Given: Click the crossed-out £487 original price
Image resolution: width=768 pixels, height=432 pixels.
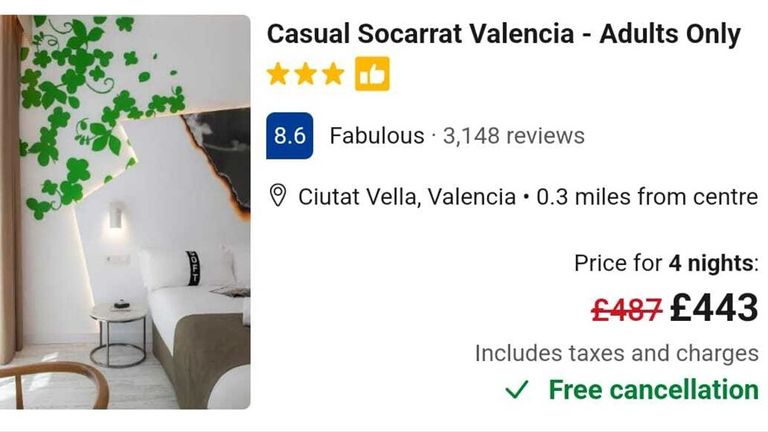Looking at the screenshot, I should [x=627, y=310].
